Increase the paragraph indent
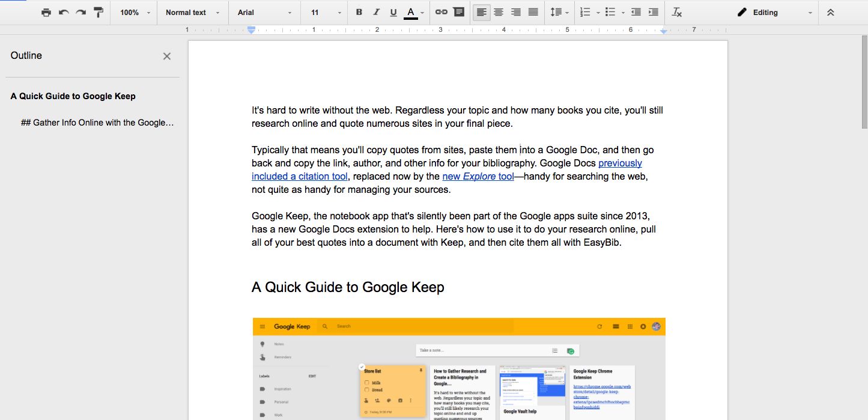 (x=654, y=12)
